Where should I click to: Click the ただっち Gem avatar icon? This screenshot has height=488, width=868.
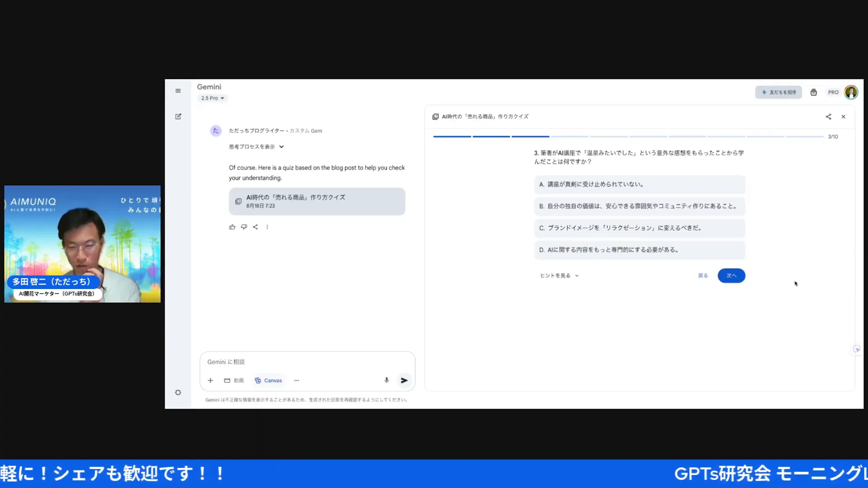(216, 131)
